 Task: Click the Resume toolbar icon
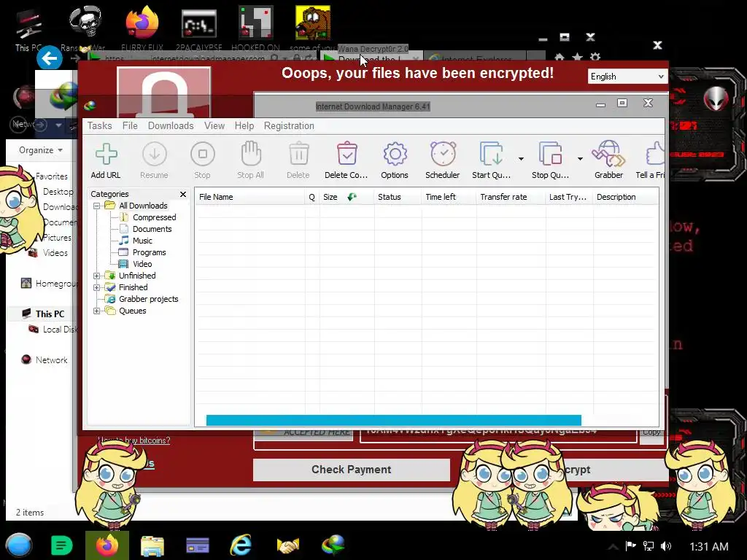point(155,155)
